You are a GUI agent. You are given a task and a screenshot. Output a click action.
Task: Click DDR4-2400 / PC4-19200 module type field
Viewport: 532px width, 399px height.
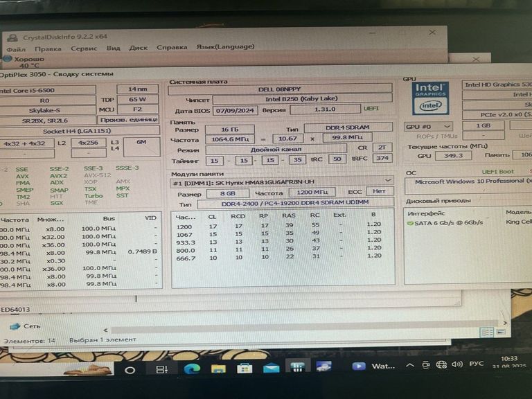(x=295, y=203)
